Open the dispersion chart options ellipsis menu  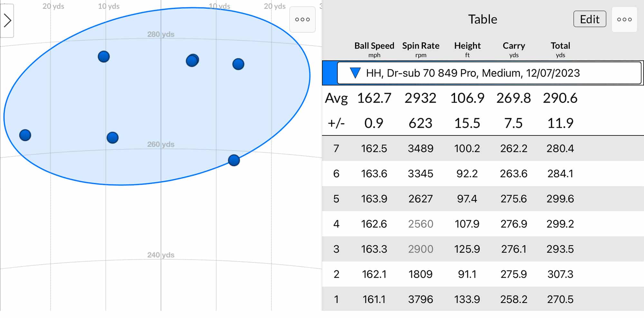click(x=302, y=20)
